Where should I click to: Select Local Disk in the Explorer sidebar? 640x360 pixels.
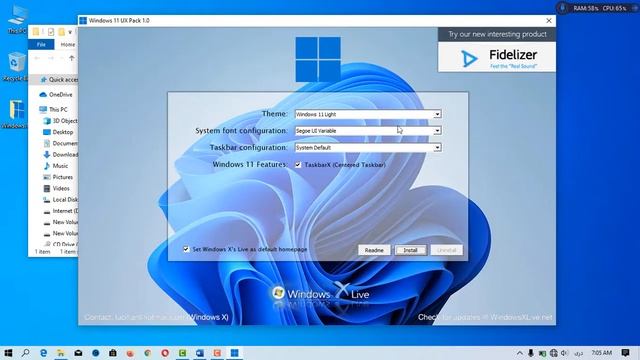[60, 200]
